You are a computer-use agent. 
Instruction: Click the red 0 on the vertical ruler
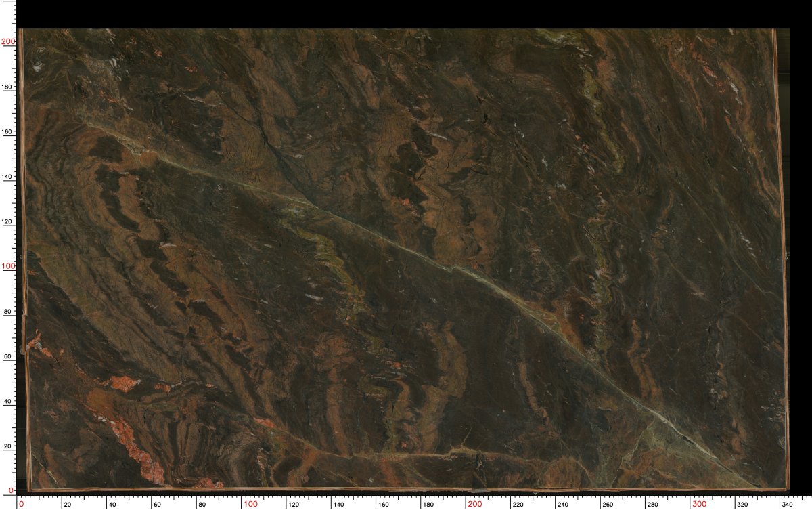click(x=12, y=490)
